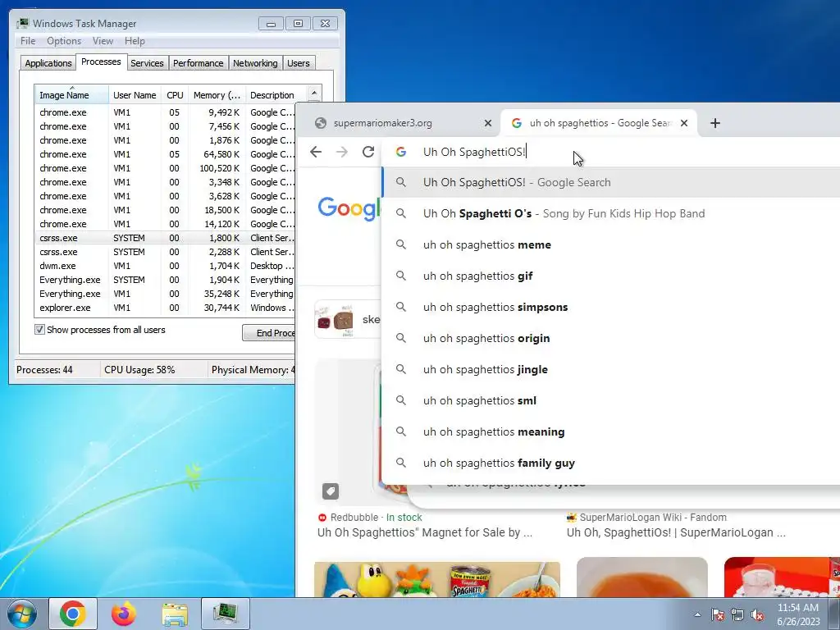The width and height of the screenshot is (840, 630).
Task: Select the dwm.exe process row
Action: 165,266
